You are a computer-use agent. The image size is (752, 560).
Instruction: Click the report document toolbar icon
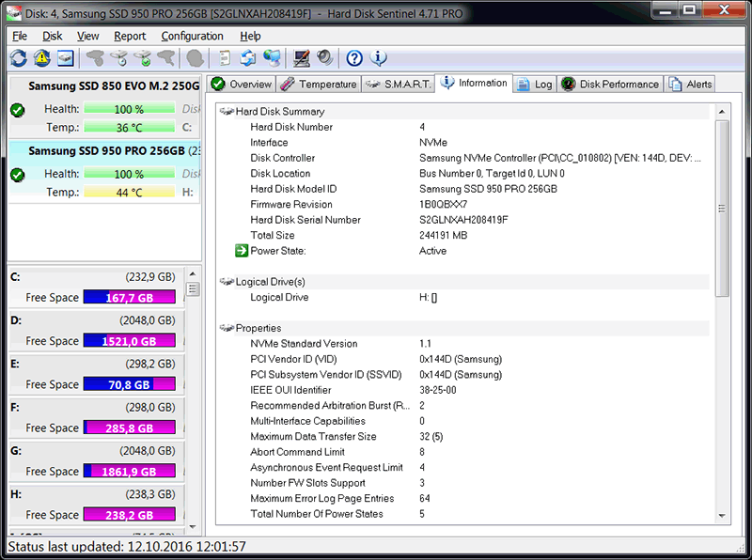click(225, 58)
